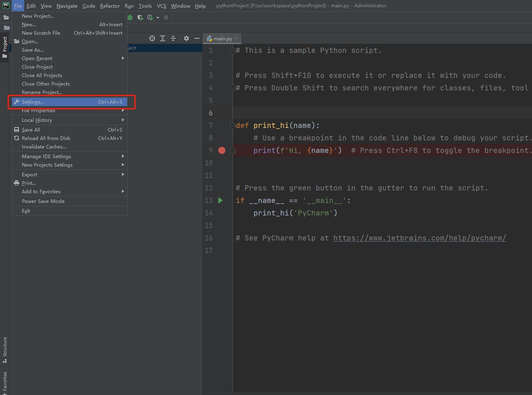Screen dimensions: 532x395
Task: Expand Local History submenu
Action: click(x=70, y=120)
